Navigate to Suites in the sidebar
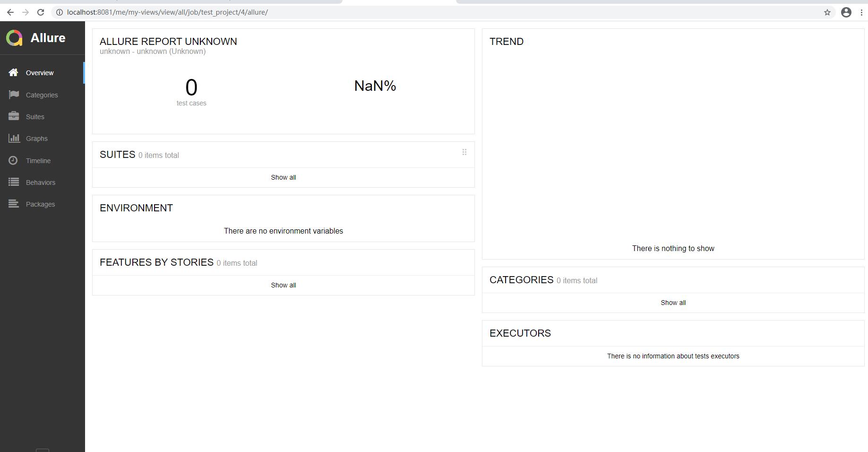The image size is (868, 452). [43, 117]
